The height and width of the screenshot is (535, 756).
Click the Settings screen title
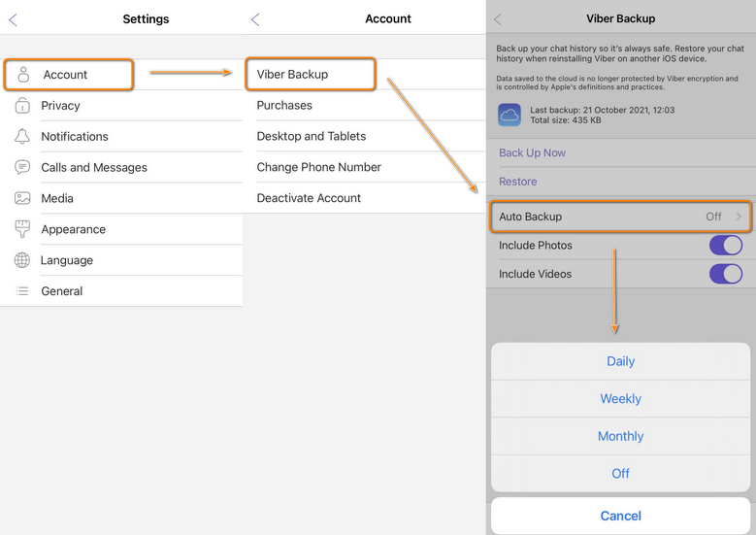click(146, 19)
